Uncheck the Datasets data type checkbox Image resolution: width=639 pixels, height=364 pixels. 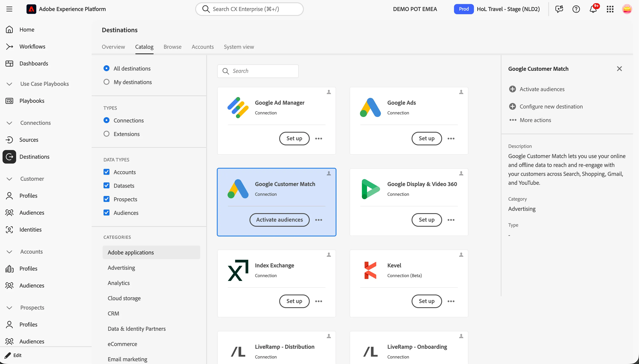coord(106,186)
